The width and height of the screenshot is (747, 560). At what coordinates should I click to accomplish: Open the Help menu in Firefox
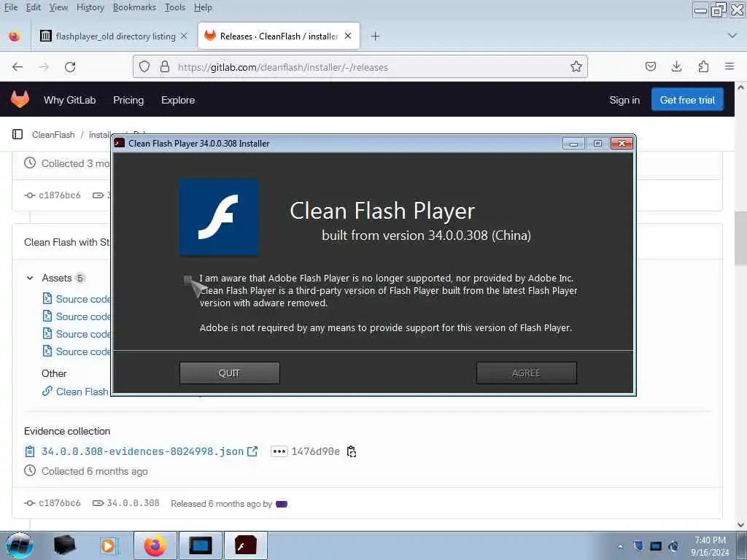click(203, 7)
